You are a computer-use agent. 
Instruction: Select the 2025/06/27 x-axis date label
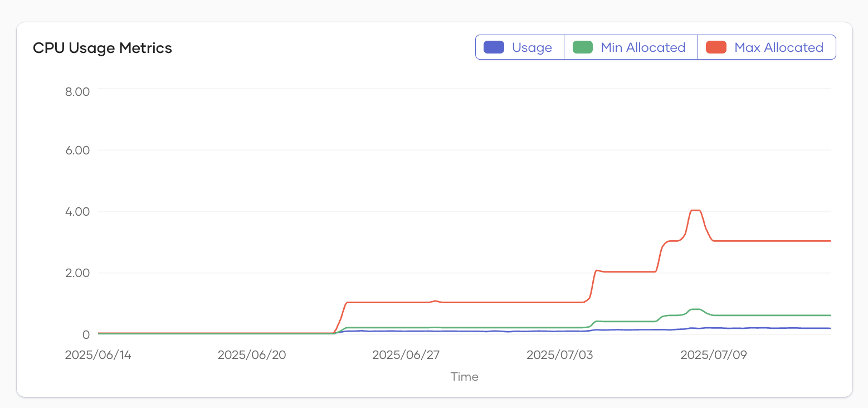coord(406,355)
